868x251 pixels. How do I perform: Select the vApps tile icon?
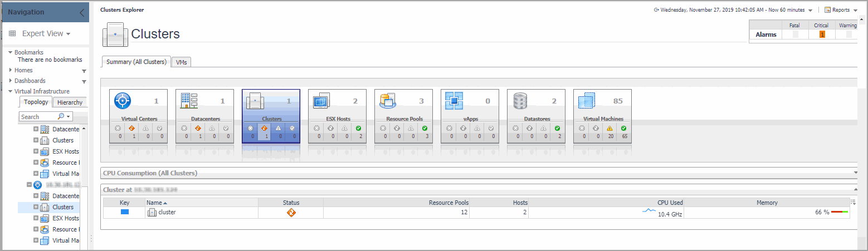coord(454,101)
